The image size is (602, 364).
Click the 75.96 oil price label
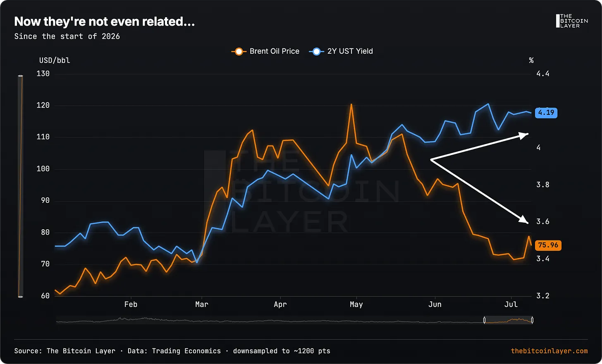click(548, 245)
